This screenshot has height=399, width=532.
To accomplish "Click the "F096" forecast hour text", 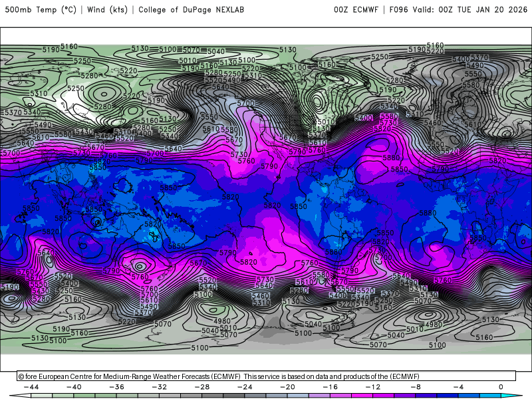I will (398, 10).
